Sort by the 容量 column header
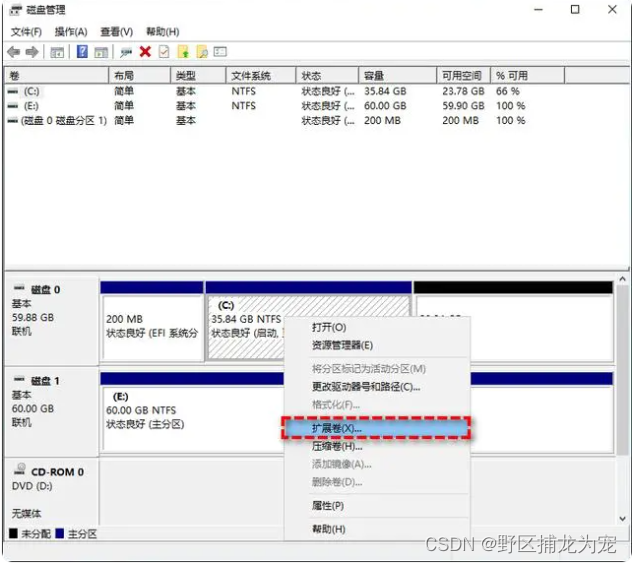Screen dimensions: 632x563 pyautogui.click(x=398, y=76)
